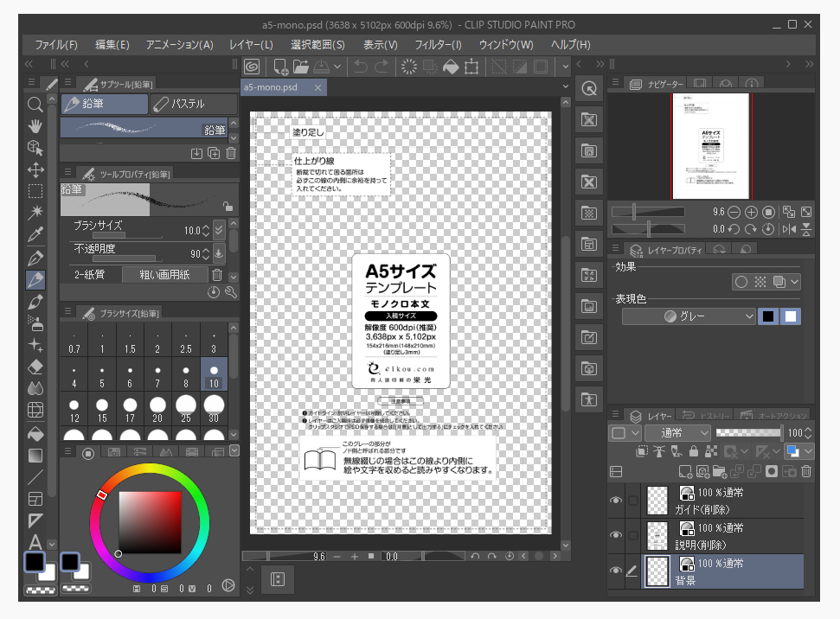Open expression color グレー dropdown
This screenshot has width=840, height=619.
point(689,316)
